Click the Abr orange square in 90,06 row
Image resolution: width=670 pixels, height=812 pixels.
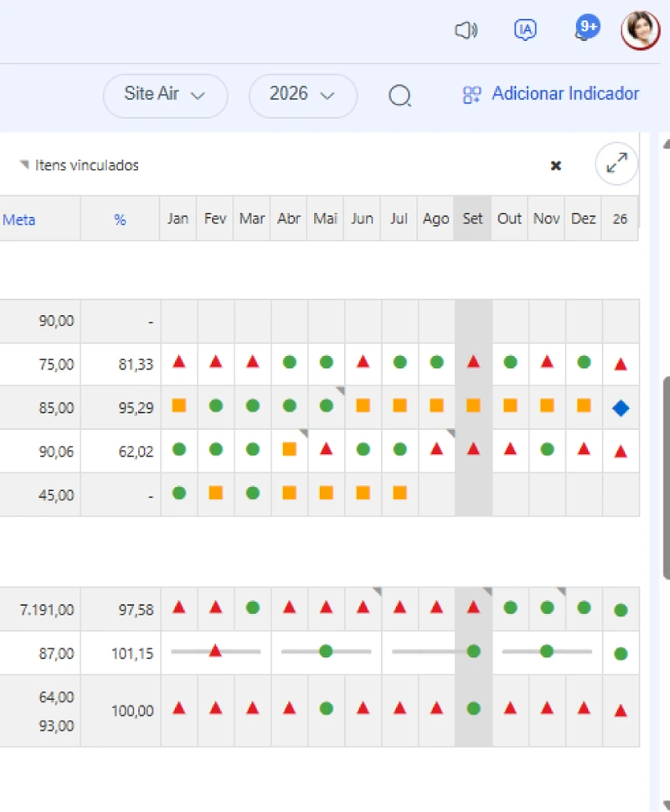coord(290,449)
